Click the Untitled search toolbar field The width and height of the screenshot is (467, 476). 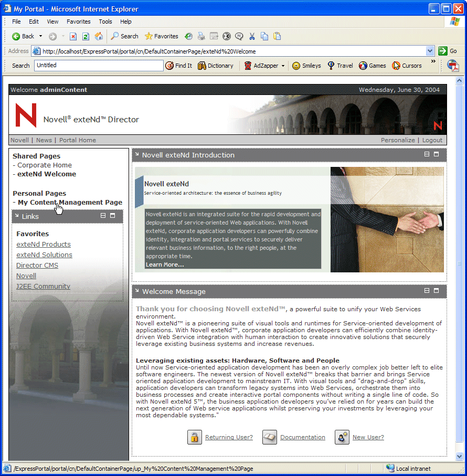(99, 65)
